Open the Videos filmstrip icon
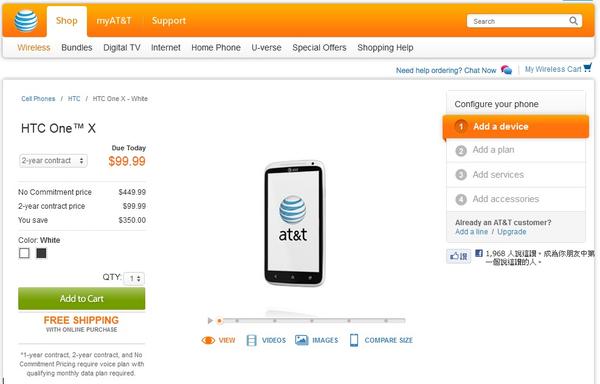Screen dimensions: 600x384 [251, 340]
